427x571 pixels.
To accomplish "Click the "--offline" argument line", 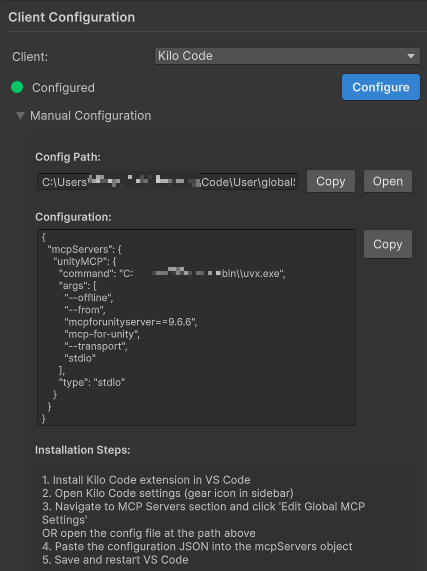I will pyautogui.click(x=89, y=298).
